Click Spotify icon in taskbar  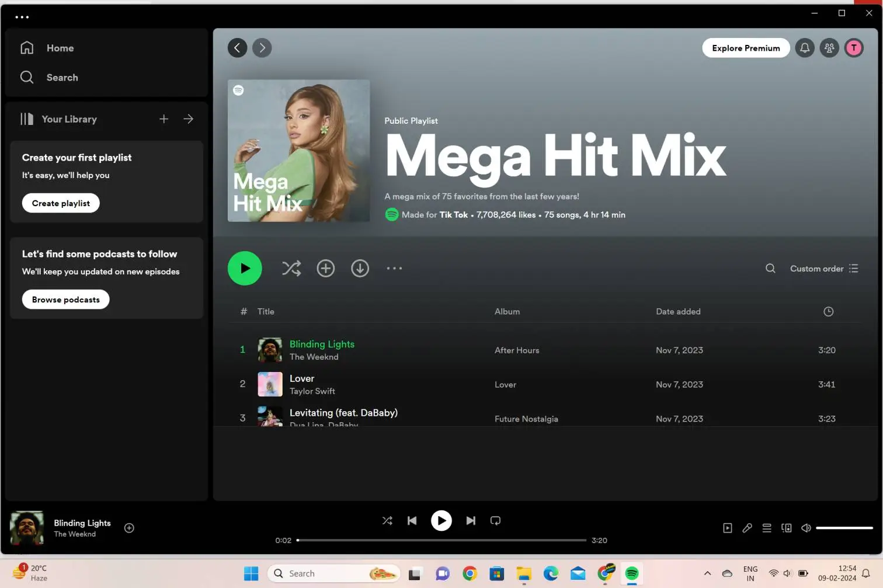[632, 573]
